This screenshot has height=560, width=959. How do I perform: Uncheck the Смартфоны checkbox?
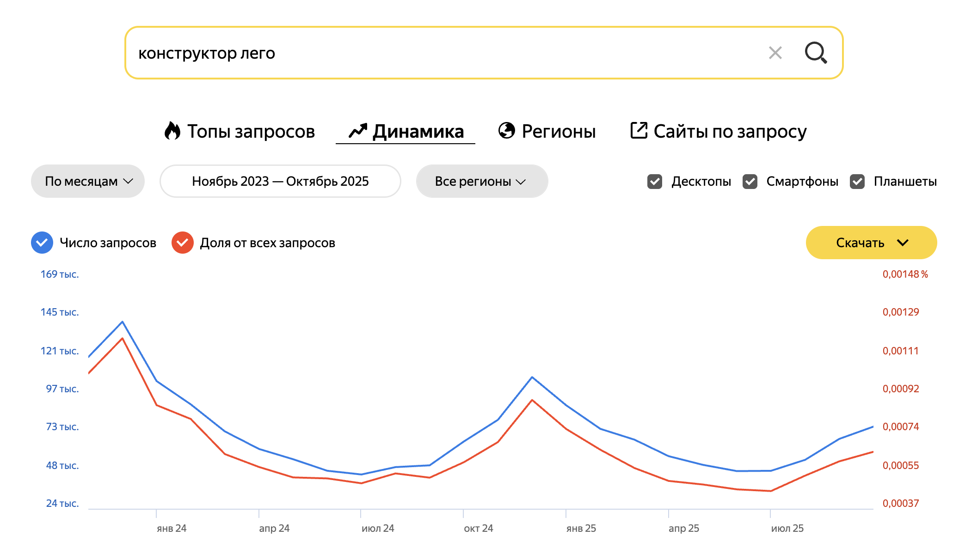(x=750, y=182)
